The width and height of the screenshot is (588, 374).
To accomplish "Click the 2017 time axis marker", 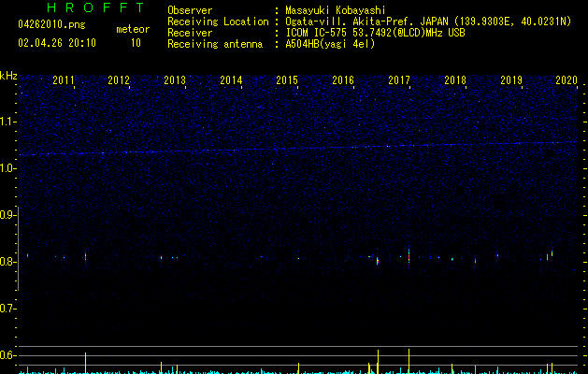I will [399, 80].
